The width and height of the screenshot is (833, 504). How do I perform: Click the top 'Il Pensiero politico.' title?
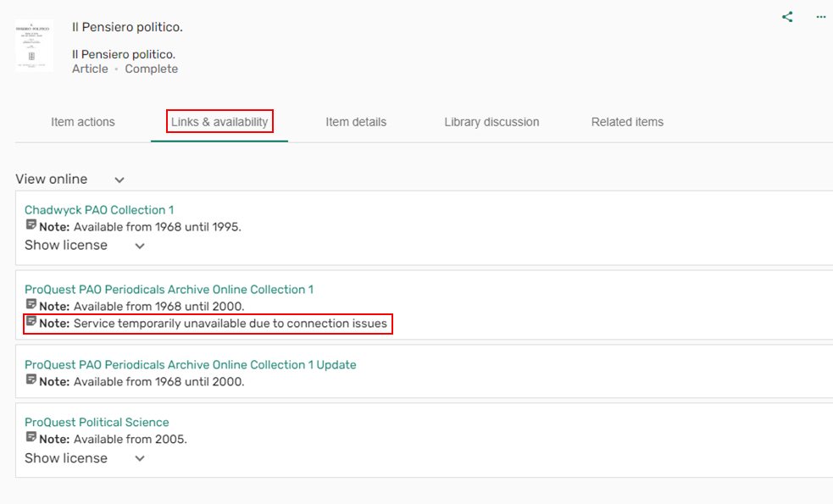click(127, 27)
